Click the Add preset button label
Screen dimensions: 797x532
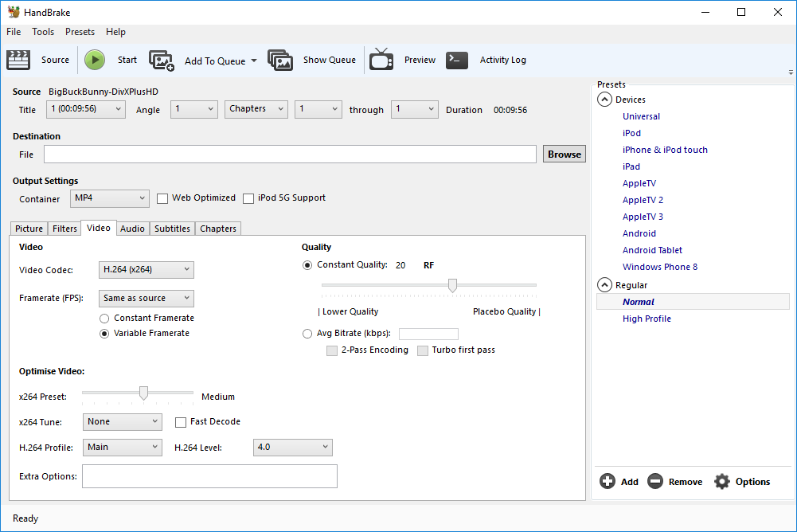coord(629,482)
